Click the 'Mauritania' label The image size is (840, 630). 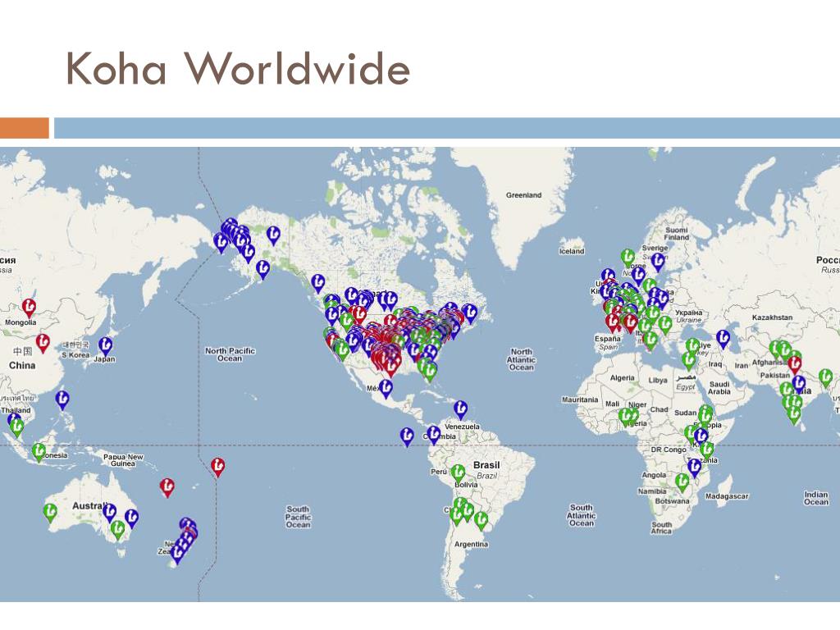pos(580,399)
